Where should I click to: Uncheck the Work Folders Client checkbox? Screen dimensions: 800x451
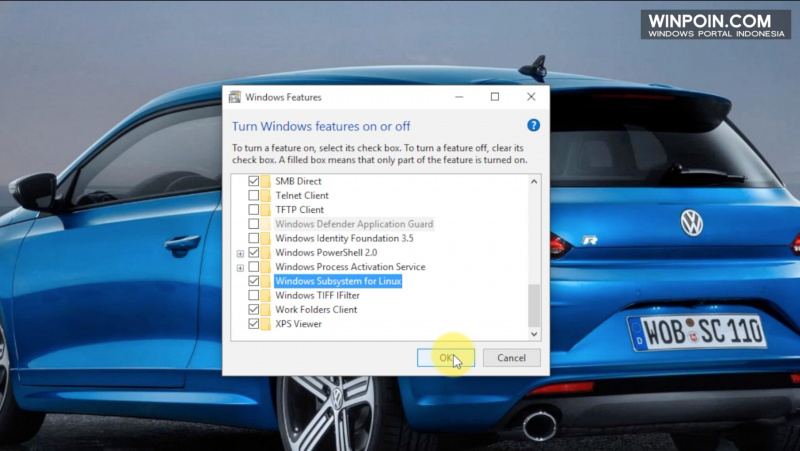(254, 310)
